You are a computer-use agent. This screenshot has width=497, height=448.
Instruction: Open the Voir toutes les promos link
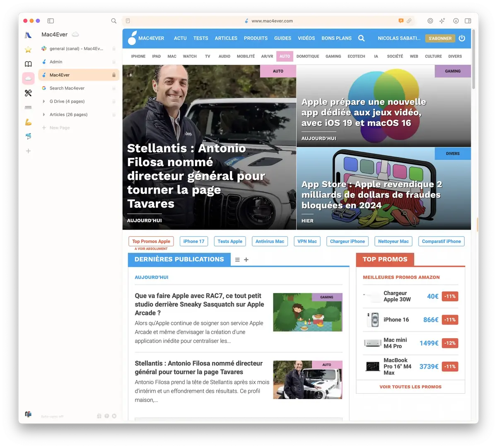[410, 387]
